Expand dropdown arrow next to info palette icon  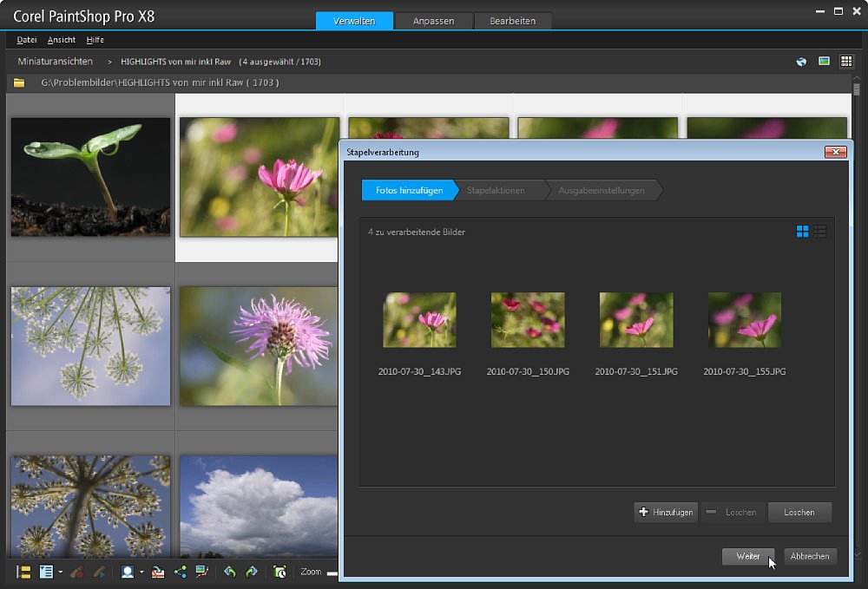click(x=60, y=572)
